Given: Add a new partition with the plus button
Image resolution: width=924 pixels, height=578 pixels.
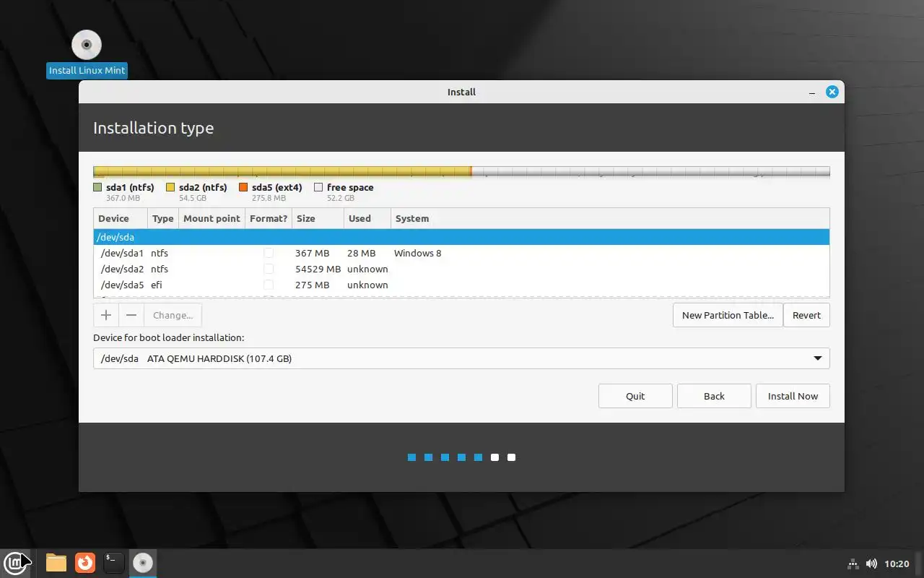Looking at the screenshot, I should [106, 315].
